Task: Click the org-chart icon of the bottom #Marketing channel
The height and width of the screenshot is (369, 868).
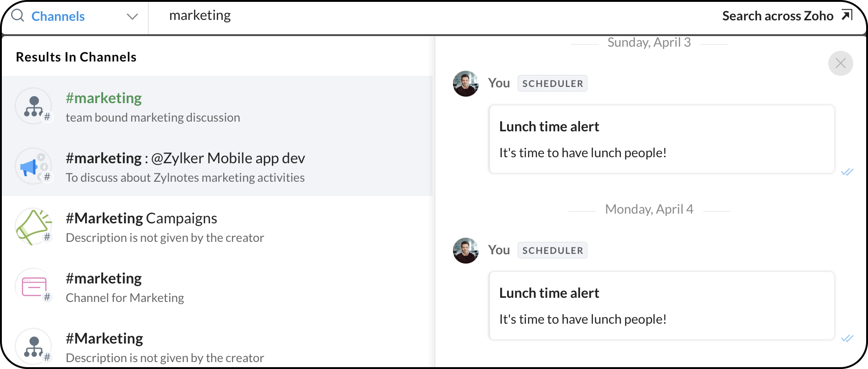Action: coord(33,347)
